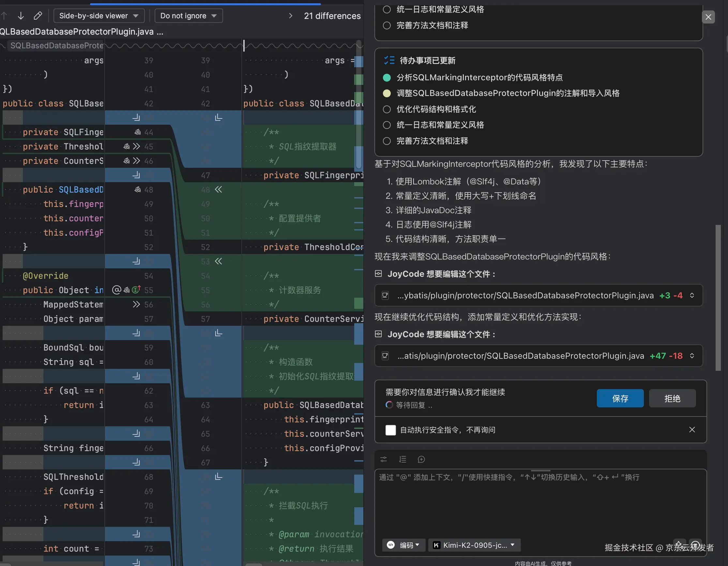Click 拒绝 to reject the edit
Viewport: 728px width, 566px height.
(x=672, y=398)
